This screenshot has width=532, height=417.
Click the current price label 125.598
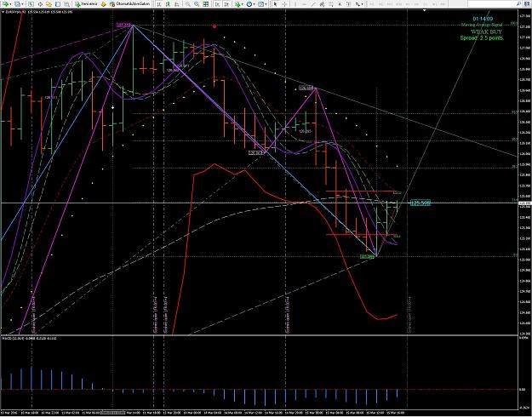pyautogui.click(x=420, y=203)
